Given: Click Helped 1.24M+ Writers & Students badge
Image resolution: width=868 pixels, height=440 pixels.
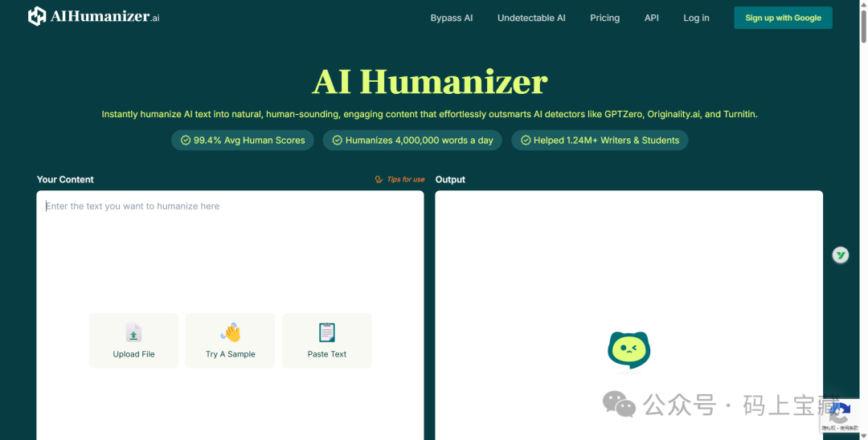Looking at the screenshot, I should click(x=600, y=141).
